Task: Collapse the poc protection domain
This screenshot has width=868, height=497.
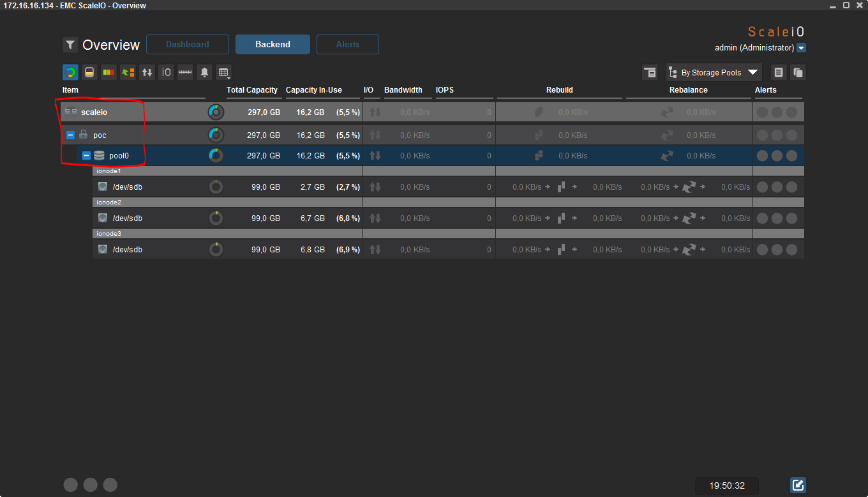Action: click(x=71, y=135)
